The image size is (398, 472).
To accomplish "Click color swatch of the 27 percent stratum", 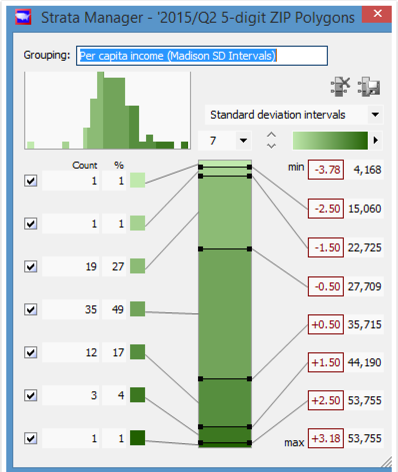I will pyautogui.click(x=137, y=266).
